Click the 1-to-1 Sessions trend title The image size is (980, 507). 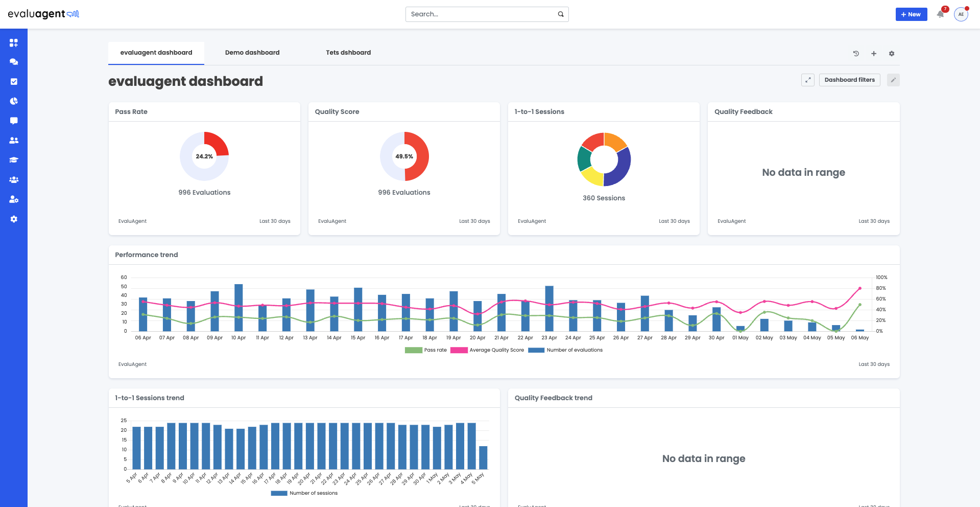coord(150,398)
